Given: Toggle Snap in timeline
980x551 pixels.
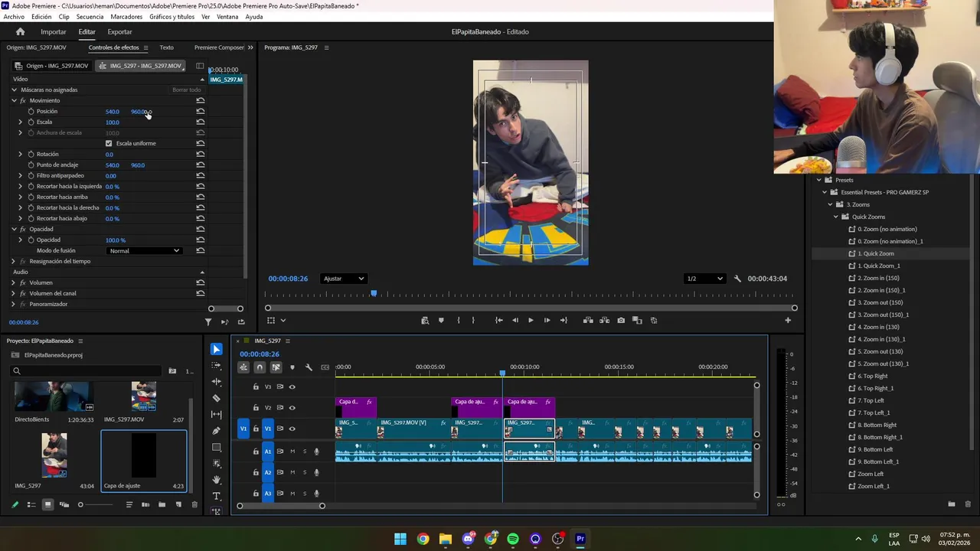Looking at the screenshot, I should (260, 367).
